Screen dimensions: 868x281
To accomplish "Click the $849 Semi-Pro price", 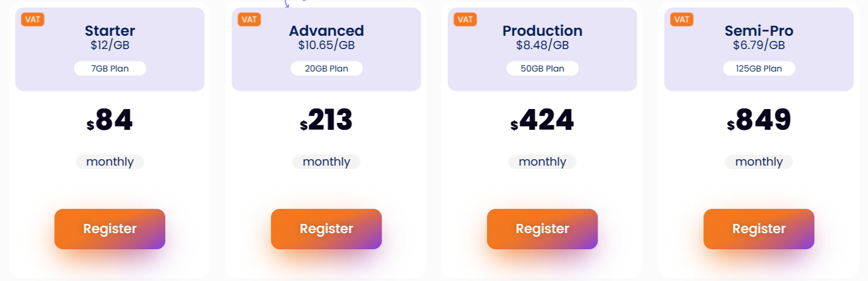I will [759, 121].
